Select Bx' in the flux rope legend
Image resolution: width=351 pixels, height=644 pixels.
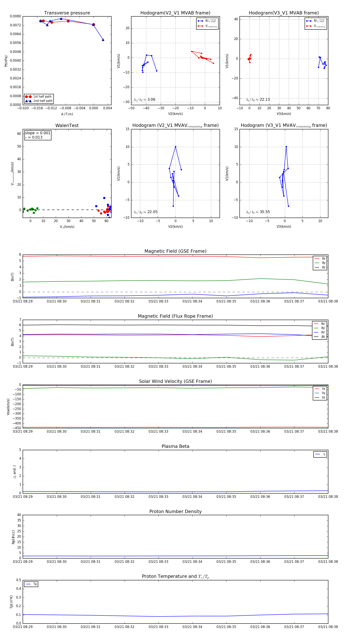click(320, 324)
